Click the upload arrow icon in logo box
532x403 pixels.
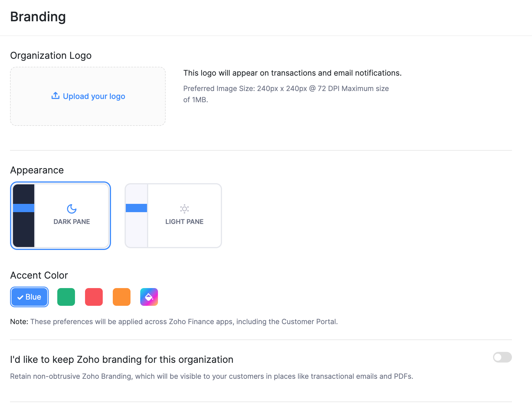[x=55, y=95]
